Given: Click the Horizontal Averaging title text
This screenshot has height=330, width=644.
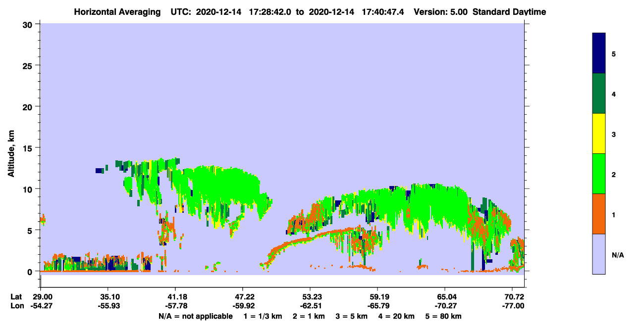Looking at the screenshot, I should point(117,11).
